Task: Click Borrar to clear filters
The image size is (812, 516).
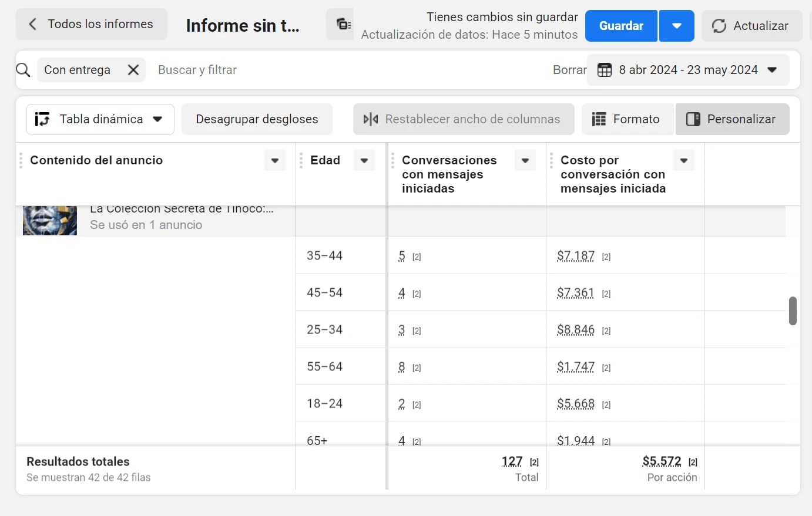Action: [569, 70]
